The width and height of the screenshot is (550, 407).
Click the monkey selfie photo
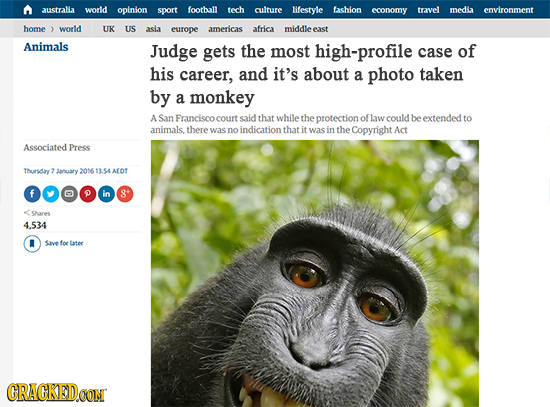(315, 273)
